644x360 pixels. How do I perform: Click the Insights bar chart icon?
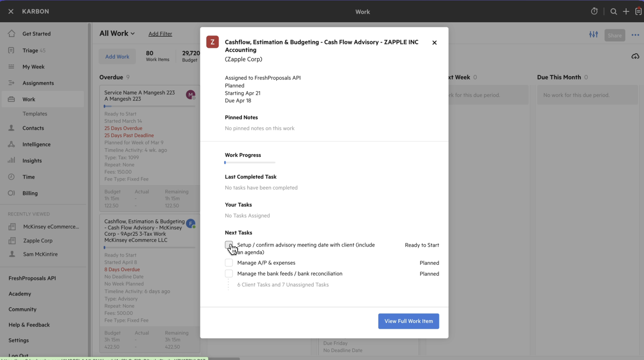click(x=11, y=160)
